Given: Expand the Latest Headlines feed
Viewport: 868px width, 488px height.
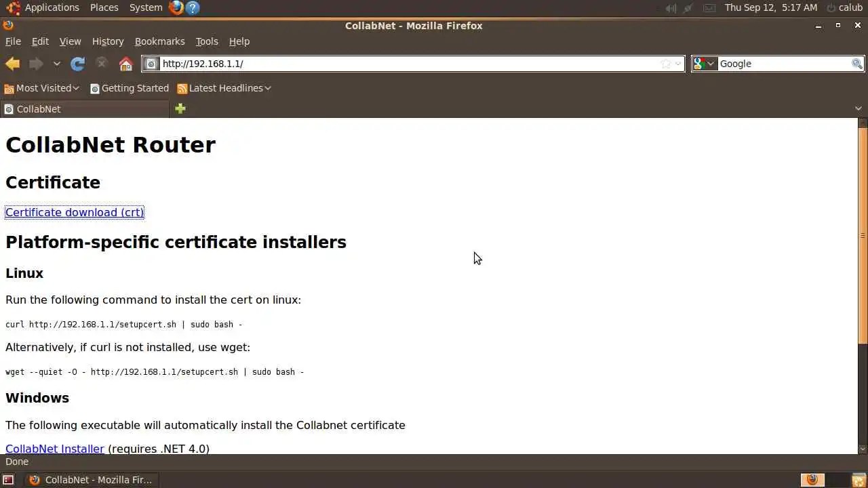Looking at the screenshot, I should click(224, 88).
